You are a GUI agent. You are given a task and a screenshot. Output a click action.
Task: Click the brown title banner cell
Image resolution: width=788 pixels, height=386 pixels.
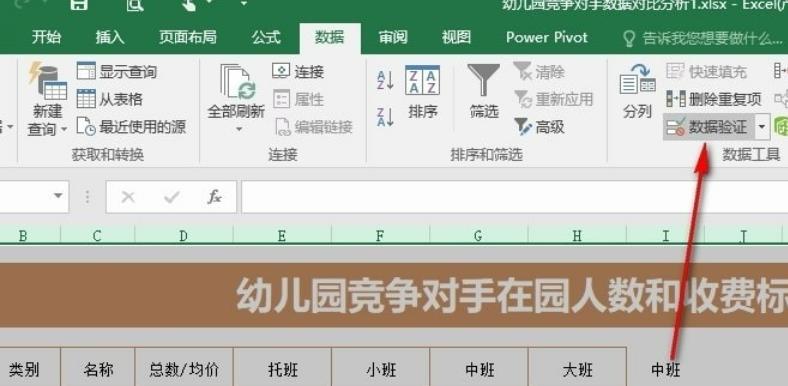(394, 295)
